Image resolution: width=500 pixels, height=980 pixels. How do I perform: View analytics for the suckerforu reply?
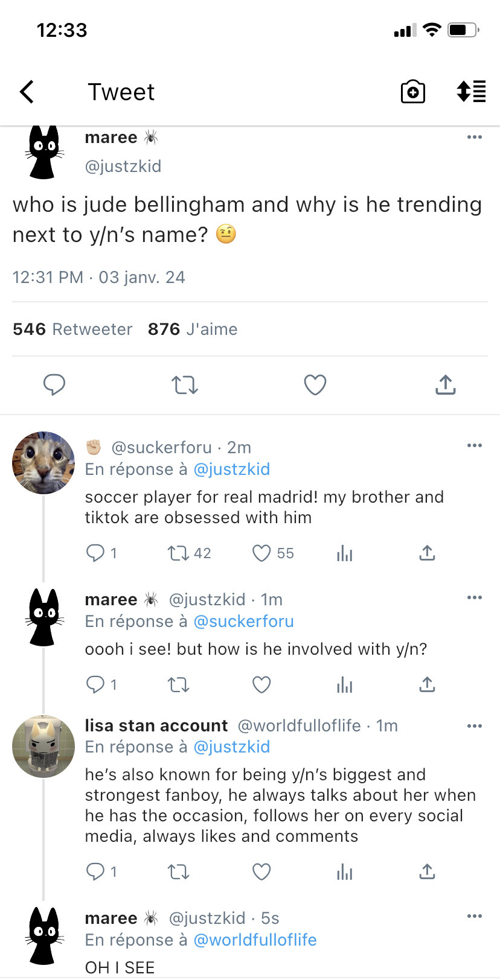pos(344,553)
